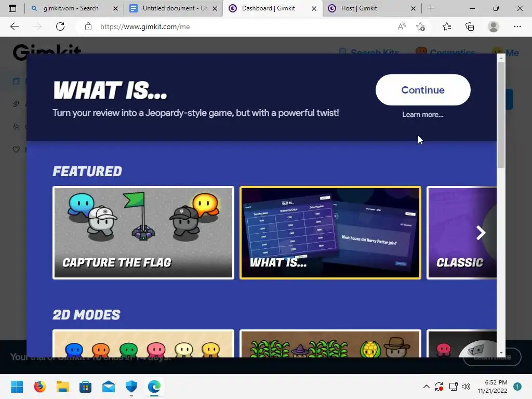Launch Firefox from taskbar
The height and width of the screenshot is (399, 532).
39,387
